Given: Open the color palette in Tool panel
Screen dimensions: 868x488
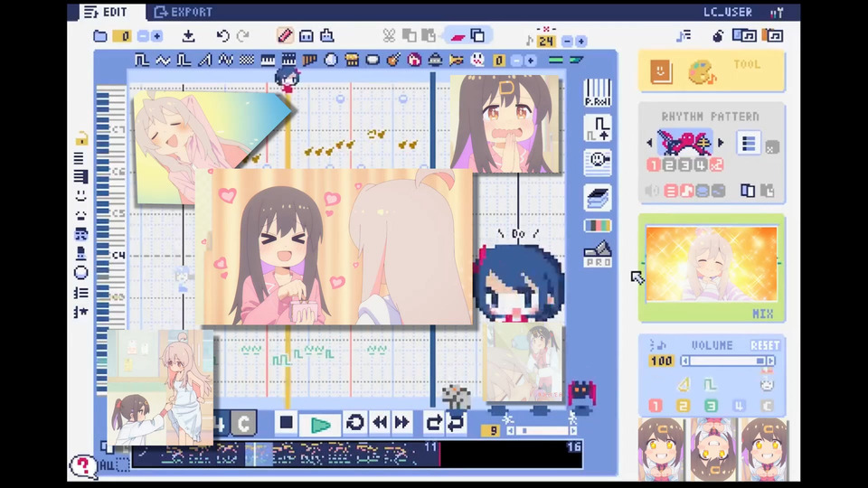Looking at the screenshot, I should (x=702, y=72).
